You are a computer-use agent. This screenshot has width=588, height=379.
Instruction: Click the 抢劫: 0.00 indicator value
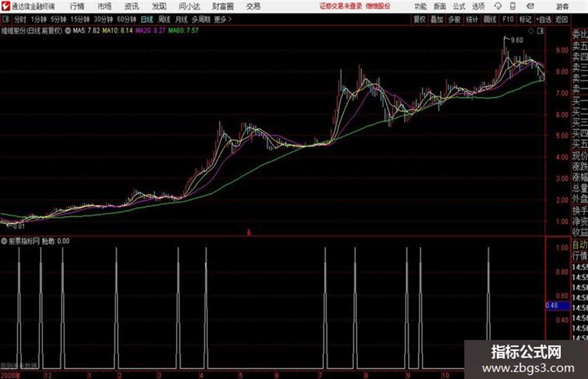click(55, 241)
